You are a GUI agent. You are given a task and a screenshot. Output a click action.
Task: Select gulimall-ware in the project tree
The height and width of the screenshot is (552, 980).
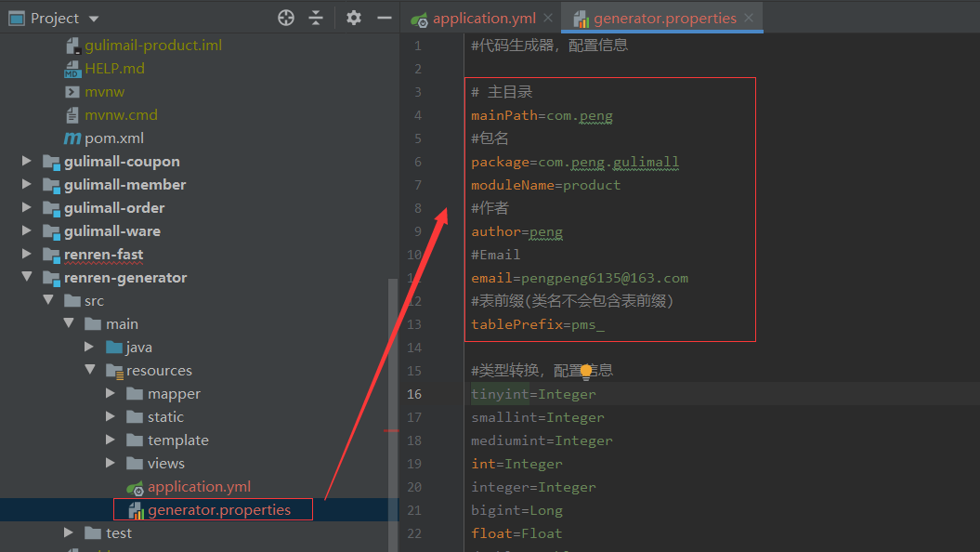coord(112,231)
